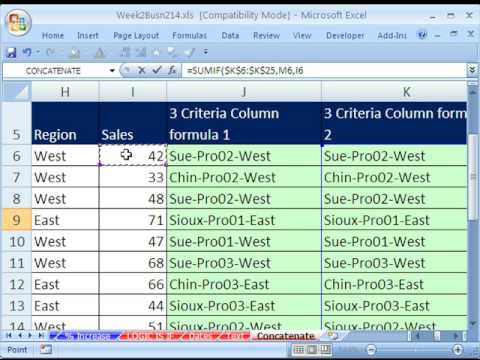The image size is (480, 360).
Task: Switch to Page Break Preview button
Action: (325, 349)
